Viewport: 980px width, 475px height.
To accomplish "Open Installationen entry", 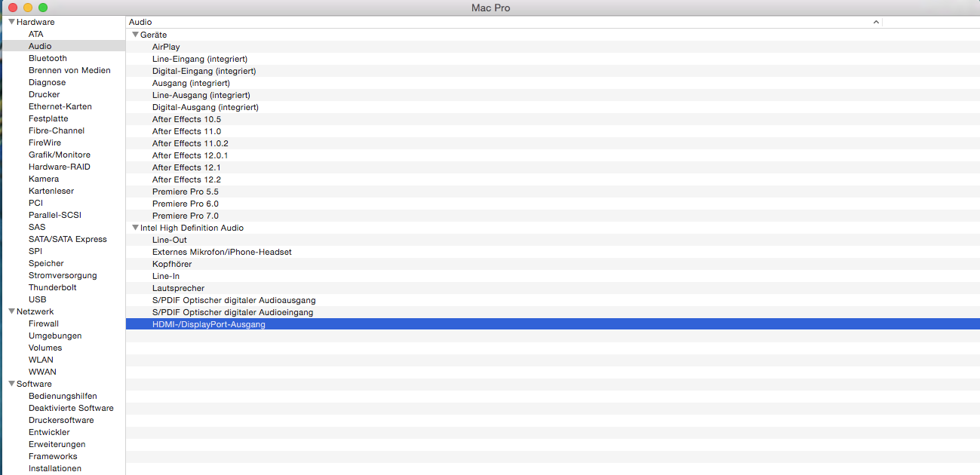I will [x=55, y=468].
